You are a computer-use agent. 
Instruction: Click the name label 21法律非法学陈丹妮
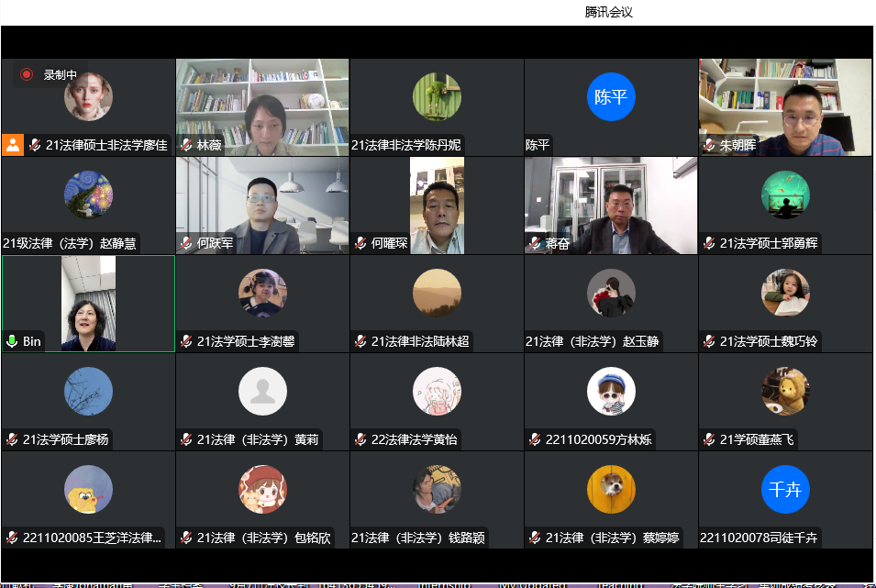point(406,145)
